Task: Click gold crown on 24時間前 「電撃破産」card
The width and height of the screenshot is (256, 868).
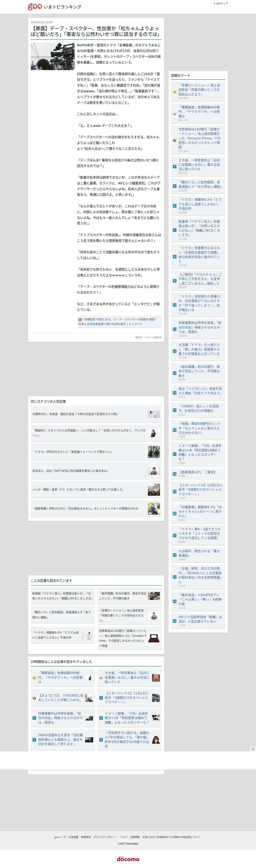Action: pyautogui.click(x=34, y=678)
